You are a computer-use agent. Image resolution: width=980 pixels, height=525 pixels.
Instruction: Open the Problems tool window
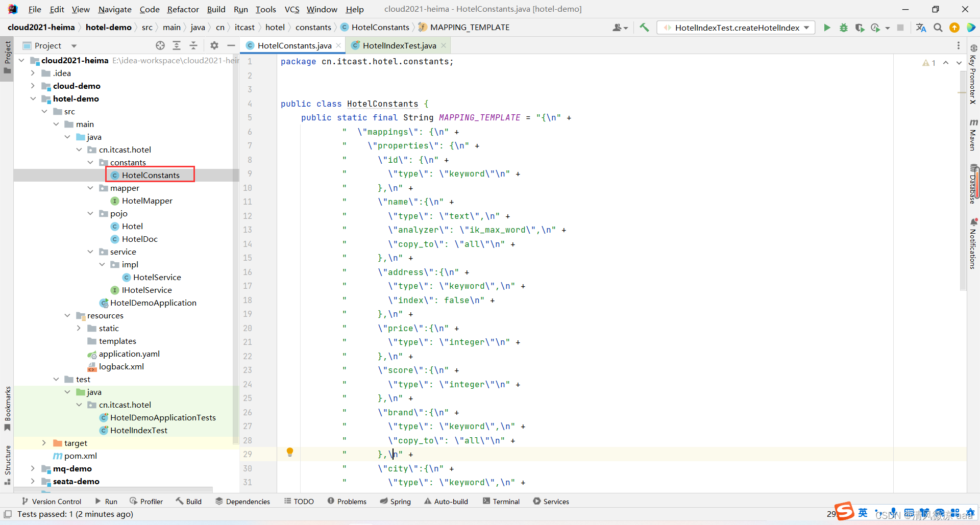tap(347, 502)
